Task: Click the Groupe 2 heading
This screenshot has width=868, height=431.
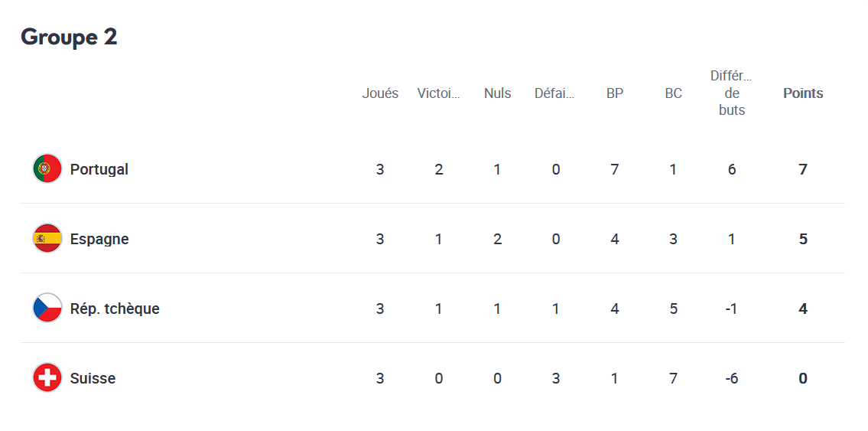Action: point(69,37)
